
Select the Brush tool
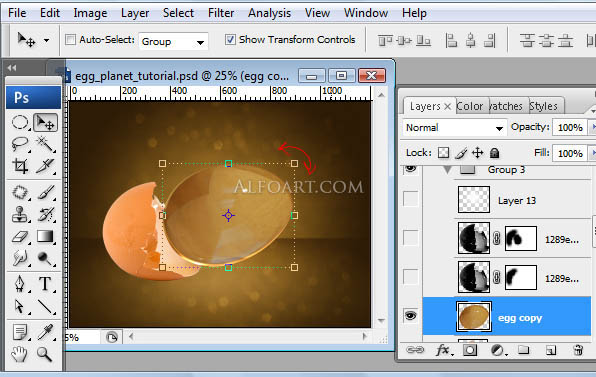(45, 192)
